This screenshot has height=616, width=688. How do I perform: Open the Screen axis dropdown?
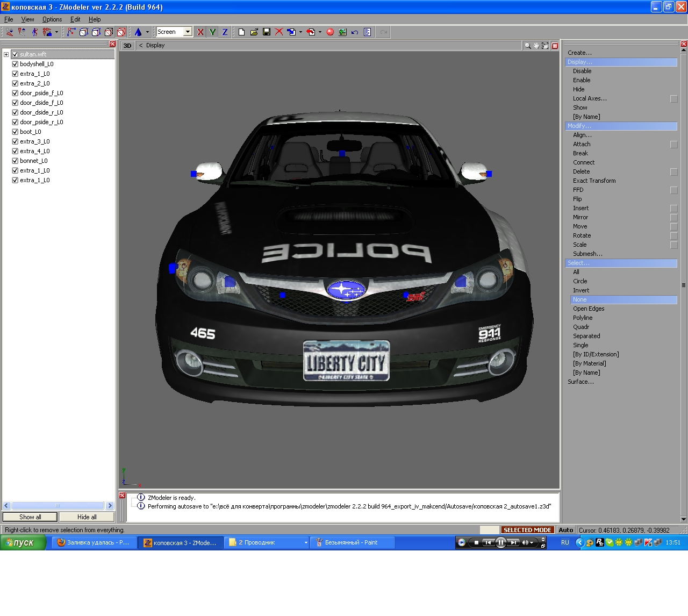[x=188, y=32]
